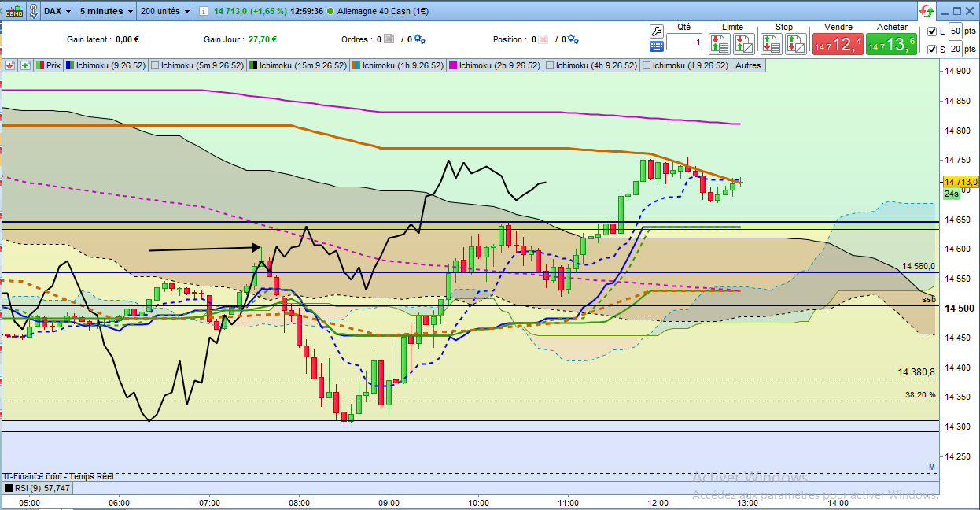Click the DEMO account icon
Image resolution: width=980 pixels, height=510 pixels.
point(13,11)
